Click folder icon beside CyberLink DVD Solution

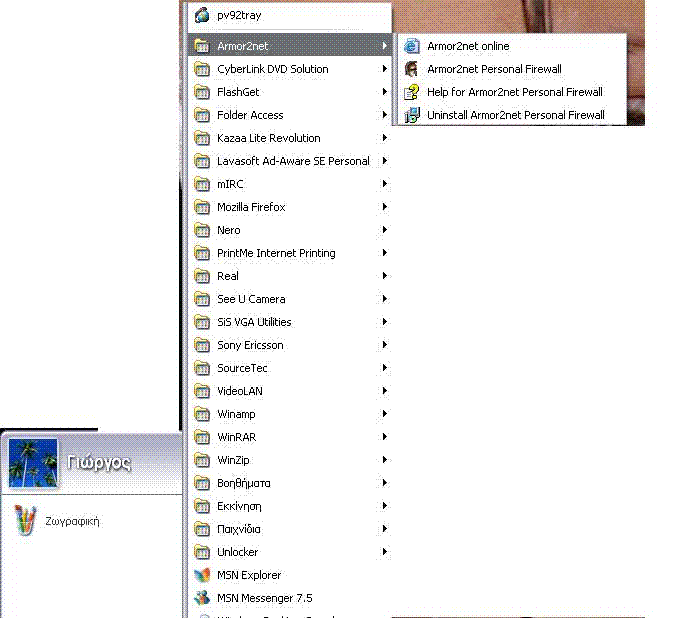click(x=202, y=69)
